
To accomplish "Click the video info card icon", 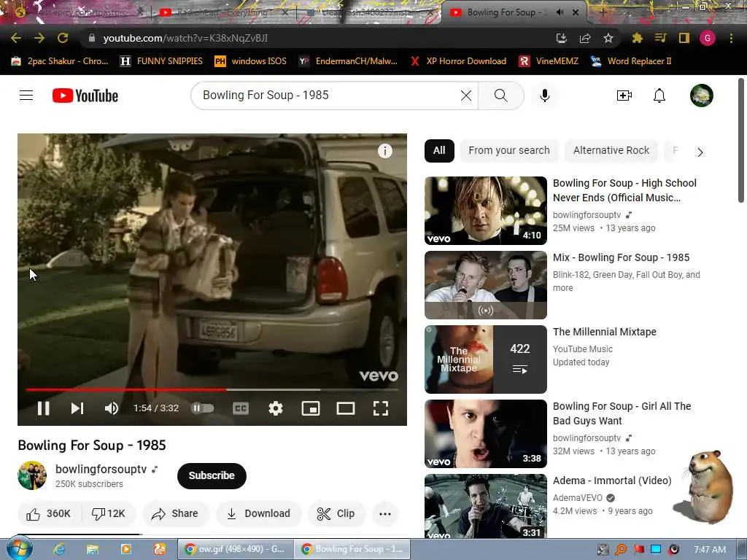I will pyautogui.click(x=385, y=151).
